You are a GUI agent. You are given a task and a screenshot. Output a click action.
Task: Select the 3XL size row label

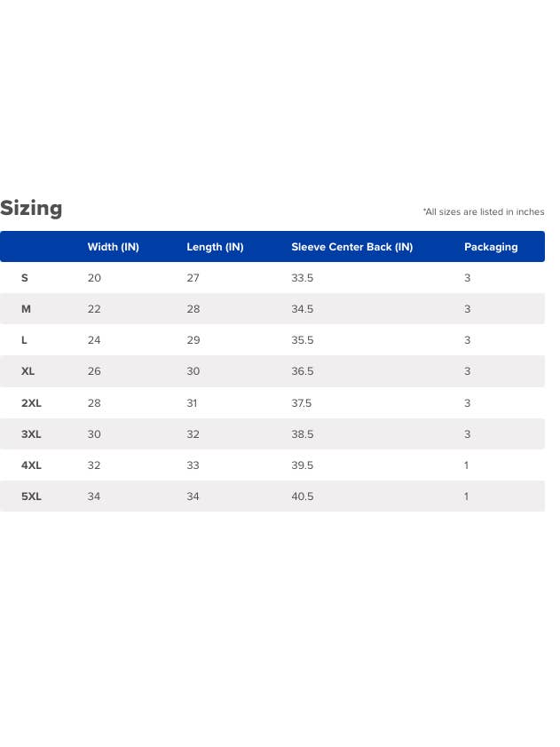31,434
